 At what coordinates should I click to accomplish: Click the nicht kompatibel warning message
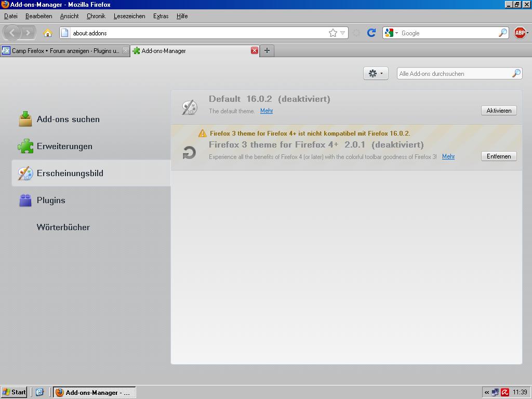[310, 134]
